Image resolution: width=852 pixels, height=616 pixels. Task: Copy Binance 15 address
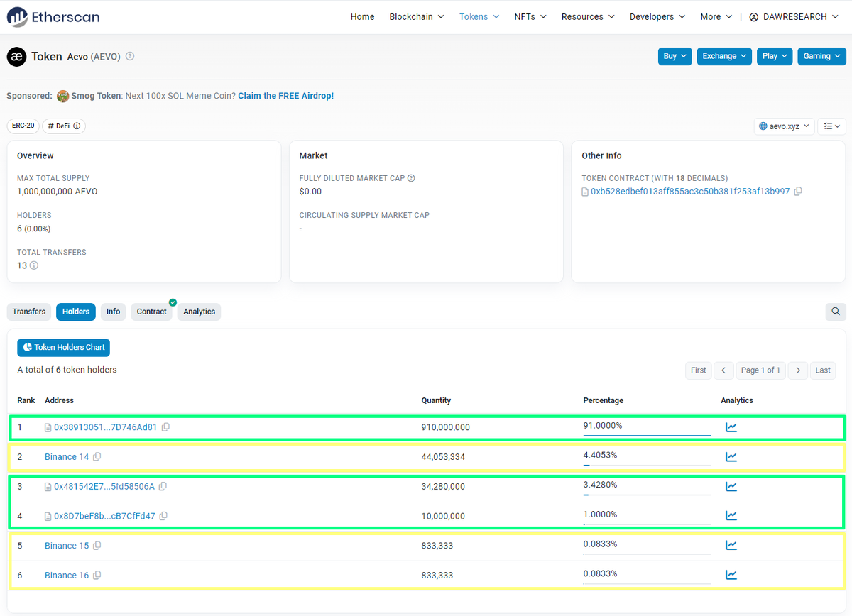[x=97, y=546]
